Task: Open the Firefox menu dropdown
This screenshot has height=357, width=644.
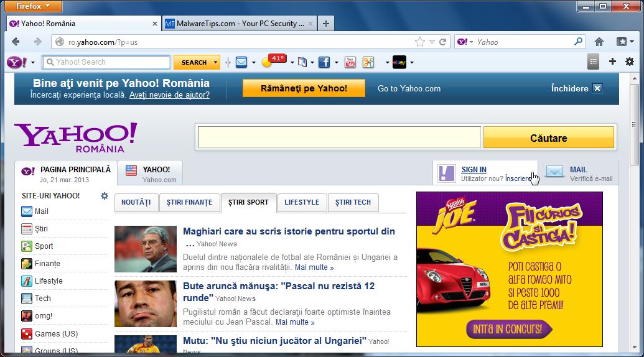Action: (33, 6)
